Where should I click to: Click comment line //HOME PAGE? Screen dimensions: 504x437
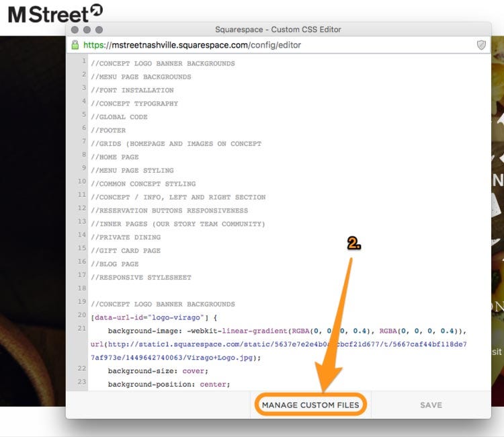tap(115, 157)
